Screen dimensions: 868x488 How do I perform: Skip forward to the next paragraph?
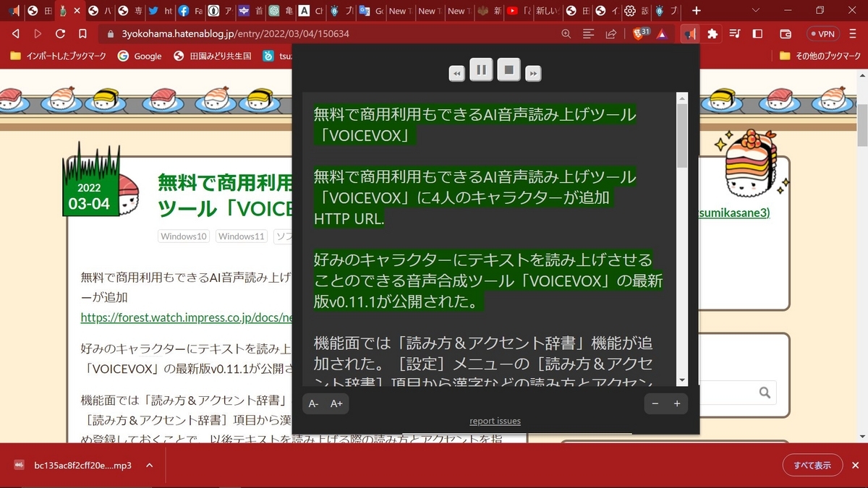pyautogui.click(x=533, y=73)
